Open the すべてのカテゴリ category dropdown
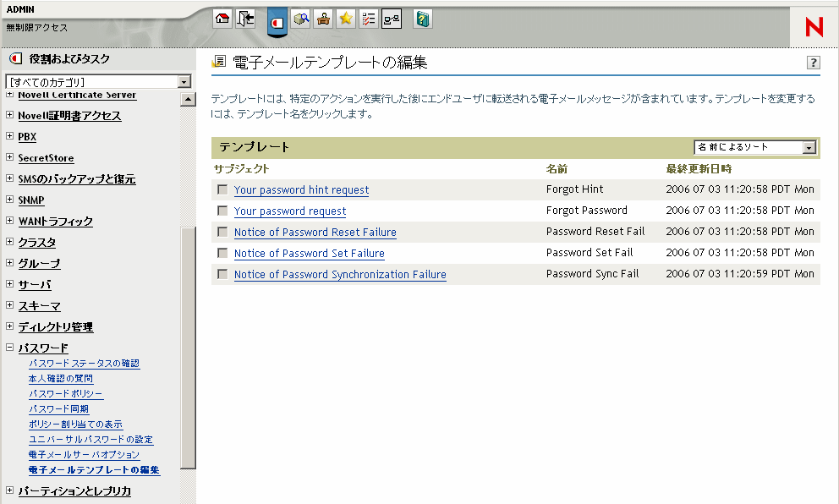 click(x=97, y=79)
